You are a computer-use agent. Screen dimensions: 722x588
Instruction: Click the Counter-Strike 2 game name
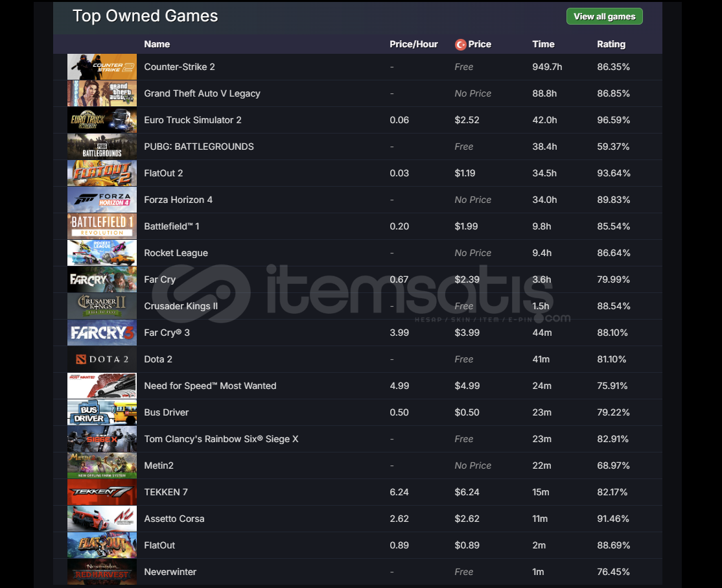180,67
